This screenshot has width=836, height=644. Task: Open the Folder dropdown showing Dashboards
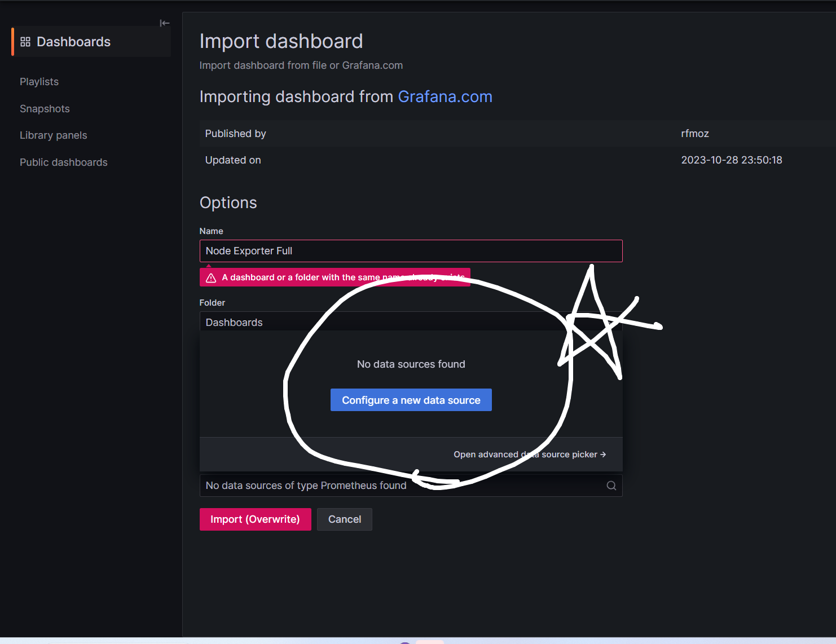click(411, 322)
